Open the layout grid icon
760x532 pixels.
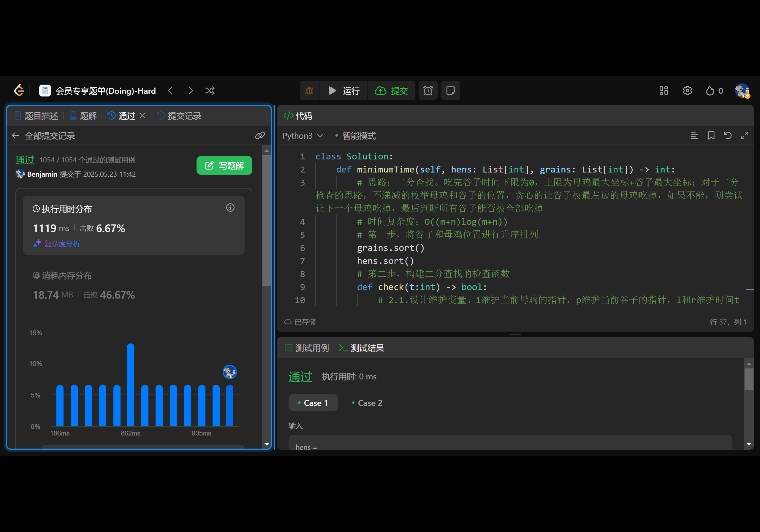pyautogui.click(x=663, y=90)
